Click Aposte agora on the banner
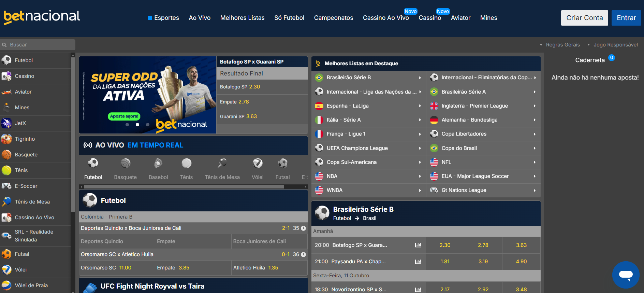The height and width of the screenshot is (293, 644). click(124, 116)
